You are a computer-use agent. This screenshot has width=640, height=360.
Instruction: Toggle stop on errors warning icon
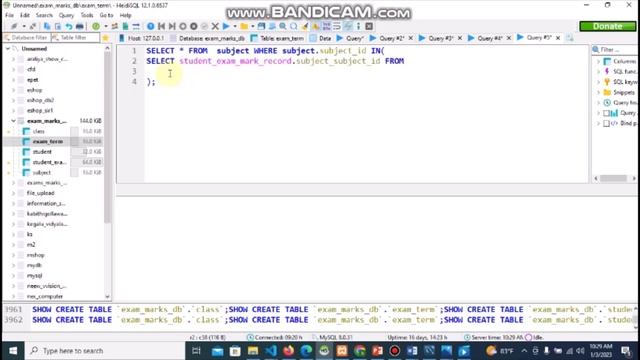click(x=316, y=26)
